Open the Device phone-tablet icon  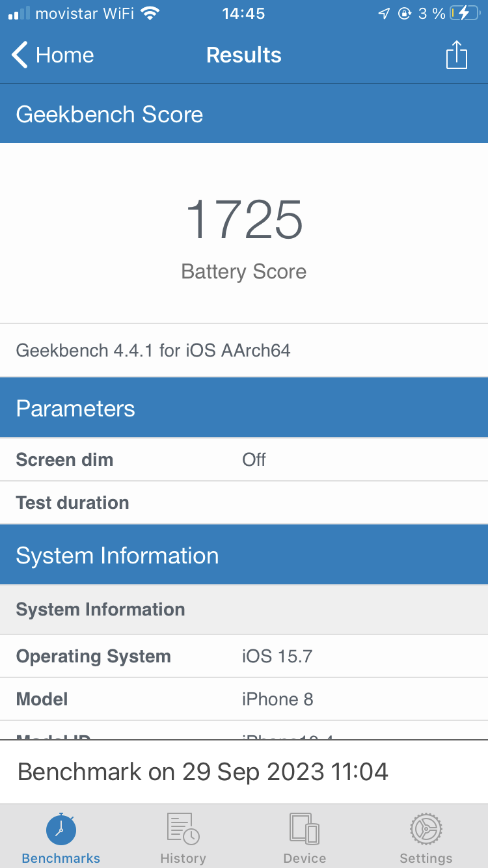coord(305,829)
